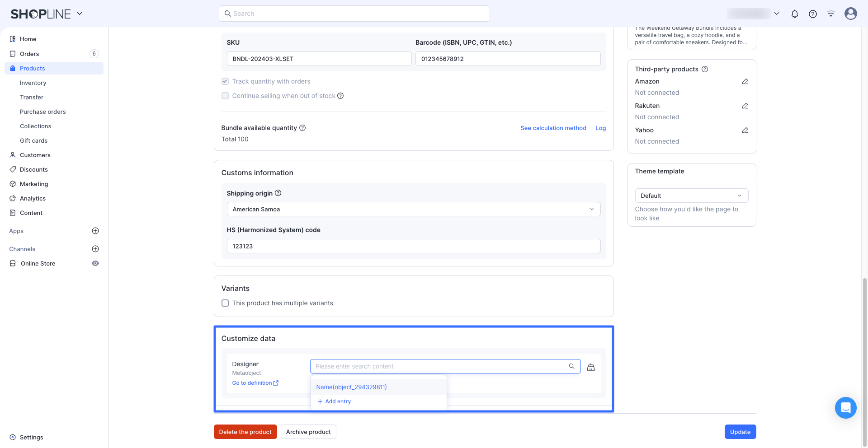This screenshot has width=868, height=448.
Task: Open the notifications bell
Action: click(x=794, y=14)
